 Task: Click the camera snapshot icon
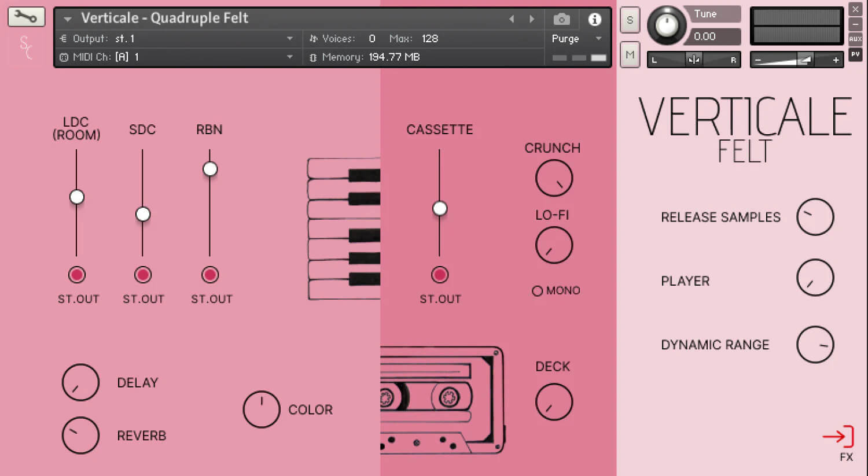coord(561,19)
